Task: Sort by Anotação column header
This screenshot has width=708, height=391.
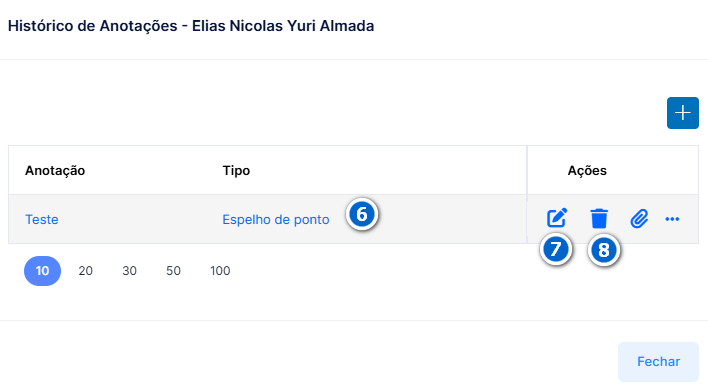Action: (x=55, y=171)
